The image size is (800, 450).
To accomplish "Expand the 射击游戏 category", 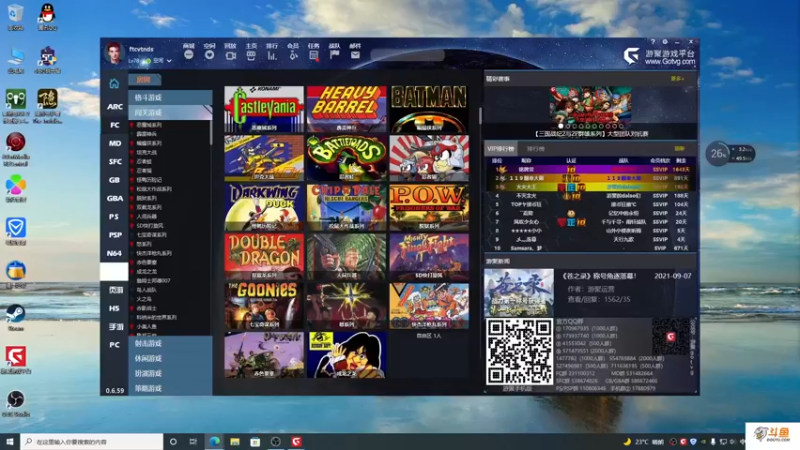I will point(170,343).
